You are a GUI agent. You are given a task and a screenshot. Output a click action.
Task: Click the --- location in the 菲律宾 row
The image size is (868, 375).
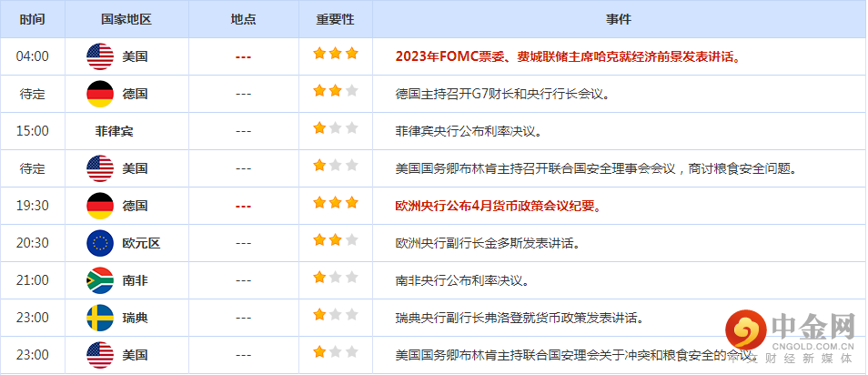(244, 131)
